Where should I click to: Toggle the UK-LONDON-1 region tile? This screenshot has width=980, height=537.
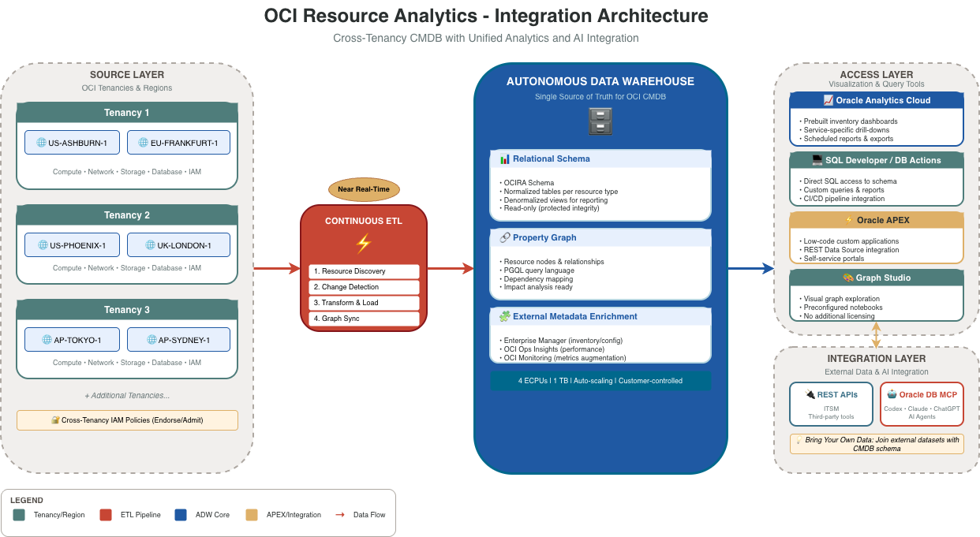coord(179,244)
